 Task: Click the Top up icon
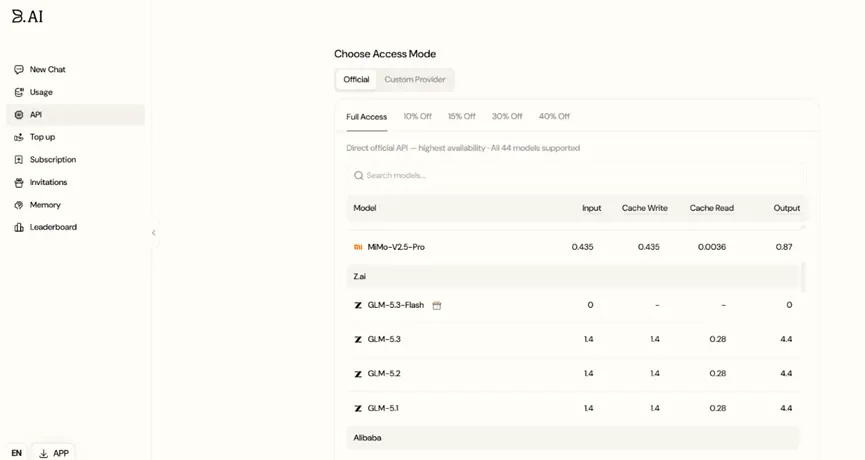click(x=19, y=137)
